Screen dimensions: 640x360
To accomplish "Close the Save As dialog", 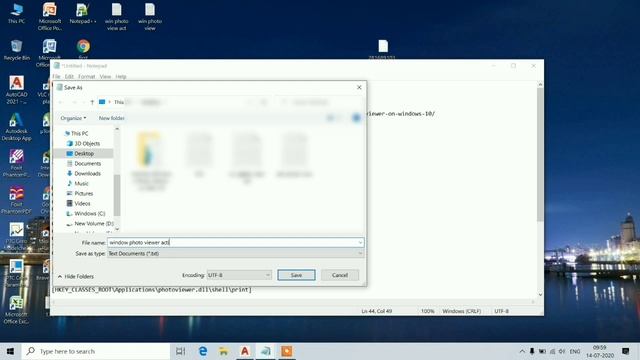I will [359, 87].
